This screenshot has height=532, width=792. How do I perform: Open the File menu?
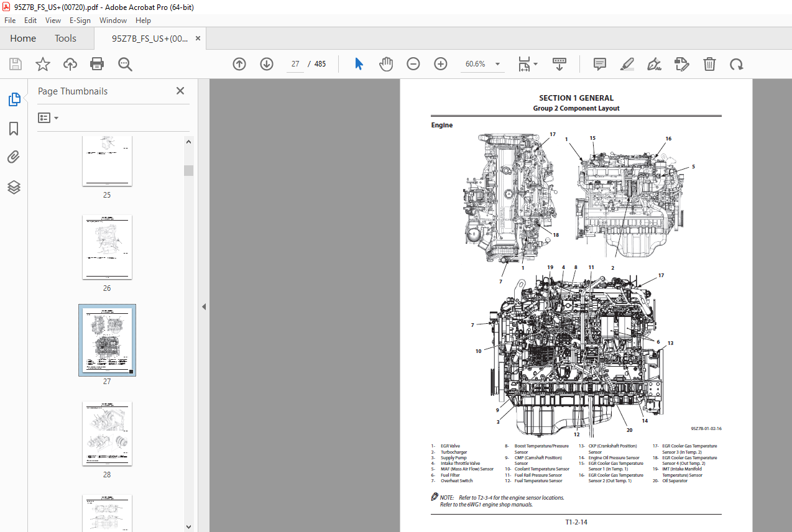tap(10, 20)
